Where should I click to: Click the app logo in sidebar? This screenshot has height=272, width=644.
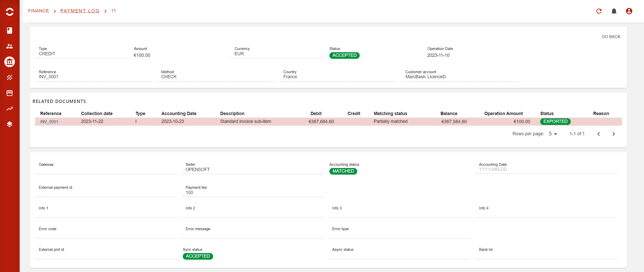[x=10, y=12]
